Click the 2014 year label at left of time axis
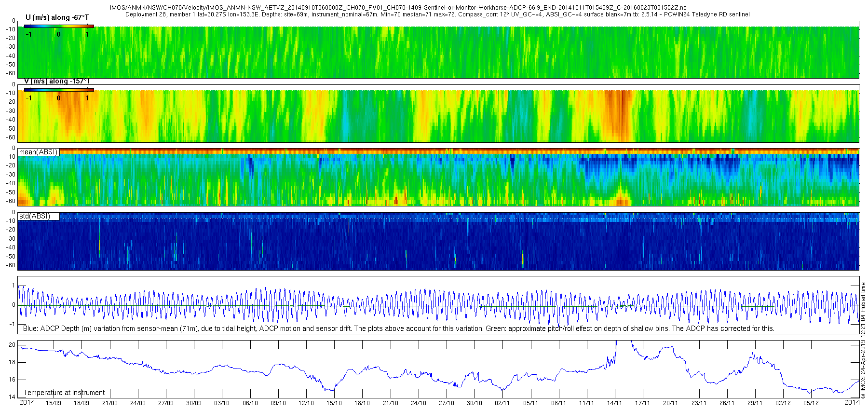 pos(27,402)
